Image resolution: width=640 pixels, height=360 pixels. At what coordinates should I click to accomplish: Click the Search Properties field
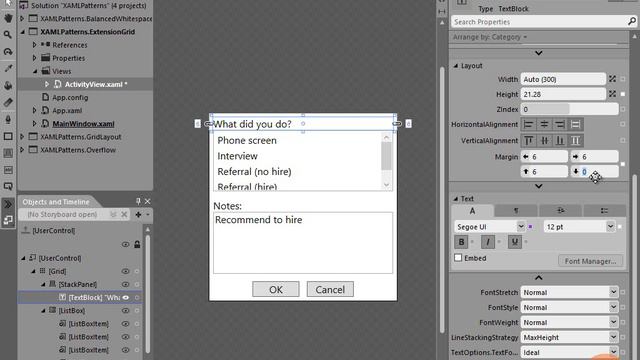click(x=539, y=22)
